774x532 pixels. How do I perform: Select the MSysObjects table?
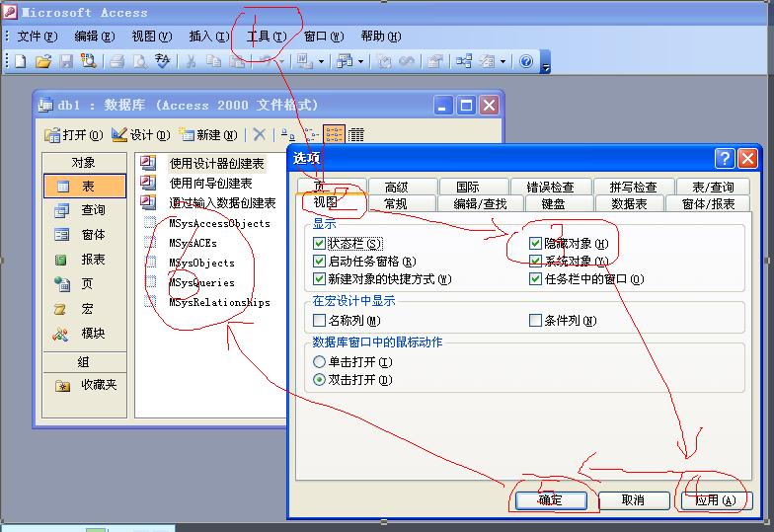201,263
